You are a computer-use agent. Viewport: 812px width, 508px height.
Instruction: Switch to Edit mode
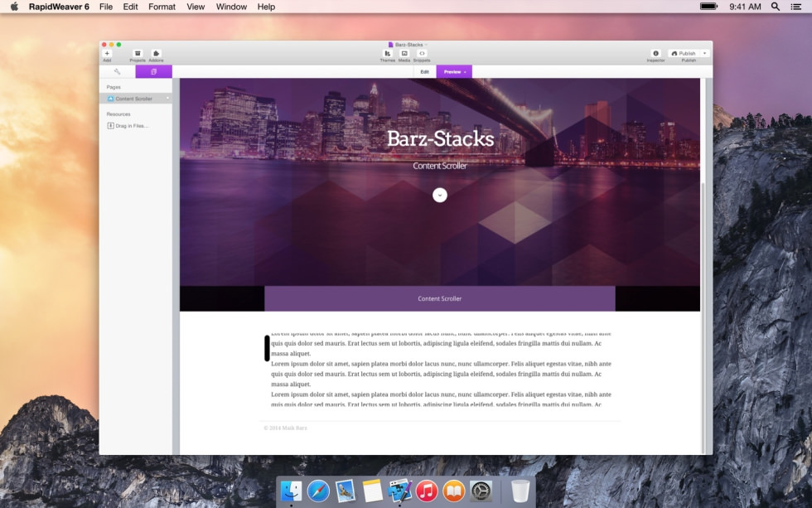(x=424, y=72)
